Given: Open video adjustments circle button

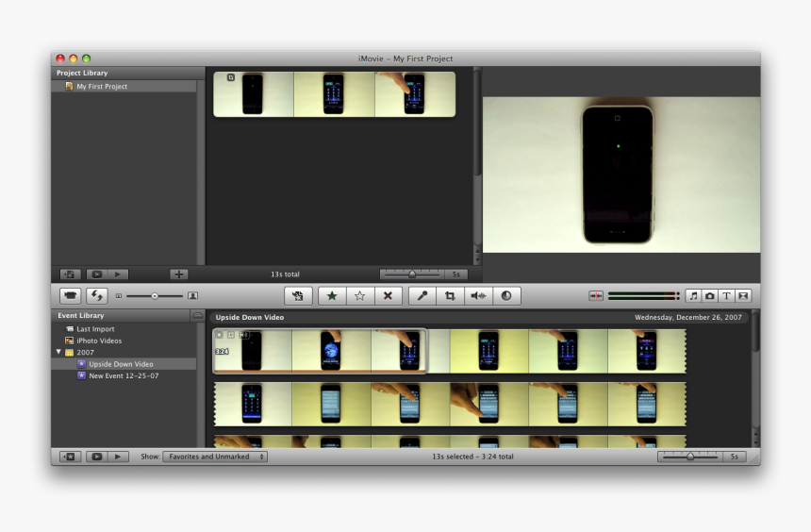Looking at the screenshot, I should coord(506,296).
